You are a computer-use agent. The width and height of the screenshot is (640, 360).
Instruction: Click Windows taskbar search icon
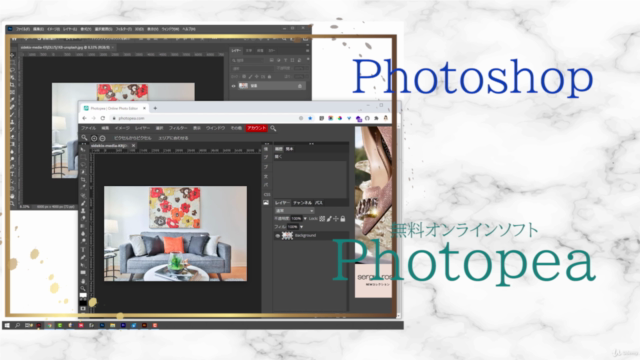click(x=18, y=325)
